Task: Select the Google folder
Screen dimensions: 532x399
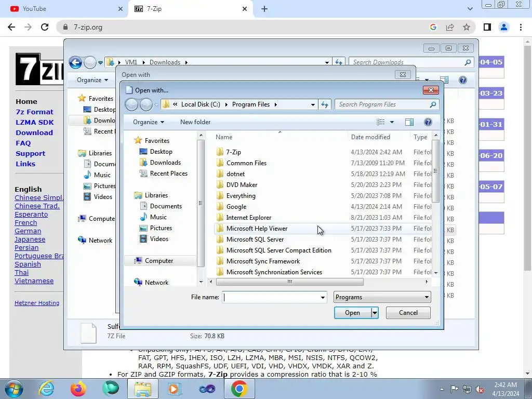Action: click(x=236, y=207)
